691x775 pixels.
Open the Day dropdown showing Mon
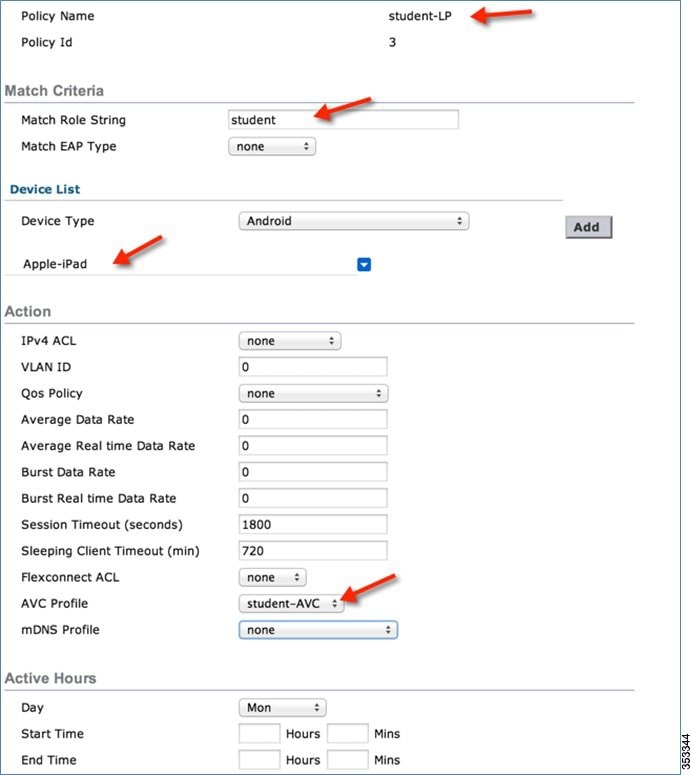coord(282,708)
